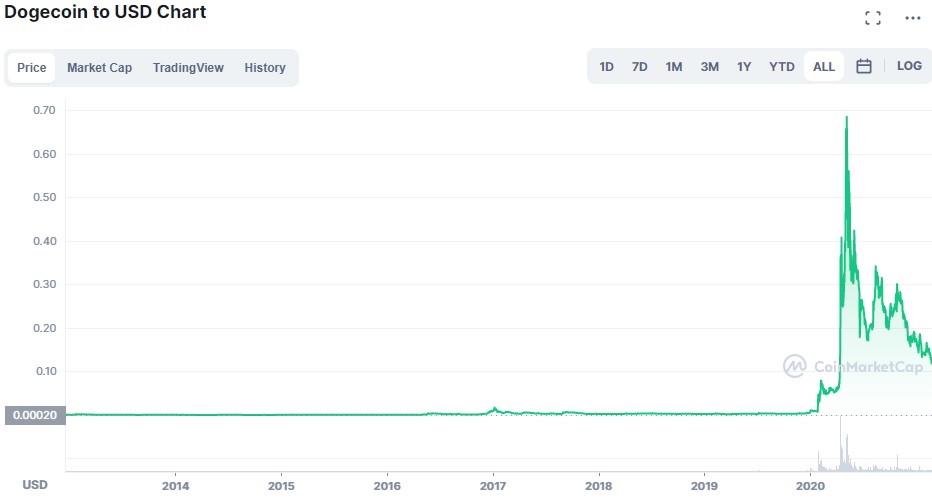Open fullscreen chart view icon
Screen dimensions: 932x498
click(873, 18)
